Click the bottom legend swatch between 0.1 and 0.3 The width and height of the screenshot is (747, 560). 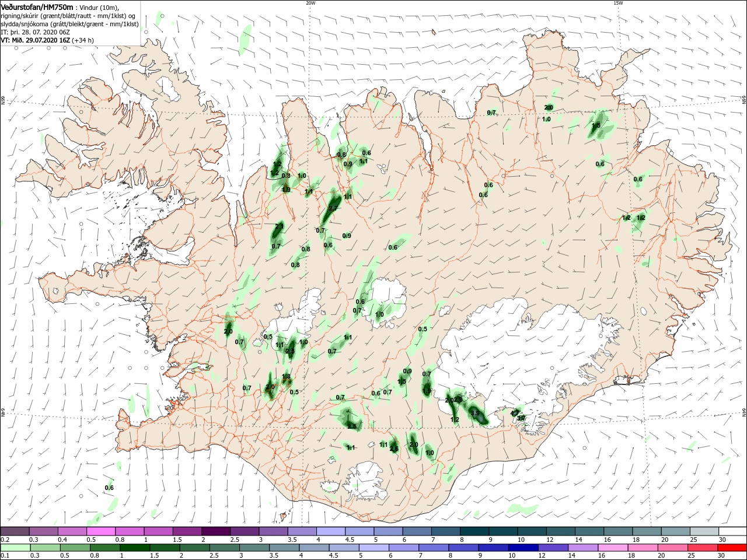coord(15,548)
